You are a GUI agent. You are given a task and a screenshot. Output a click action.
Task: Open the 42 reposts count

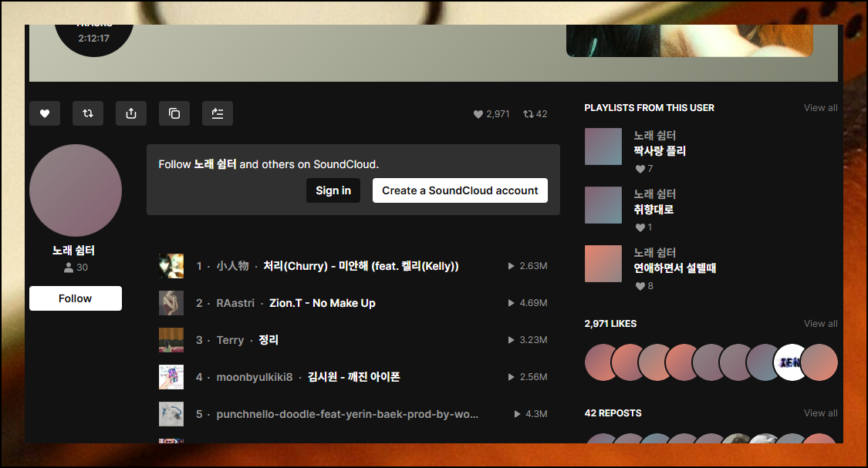535,114
